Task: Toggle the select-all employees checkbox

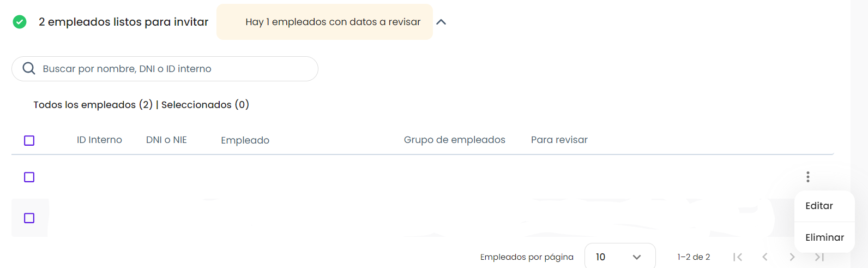Action: 29,141
